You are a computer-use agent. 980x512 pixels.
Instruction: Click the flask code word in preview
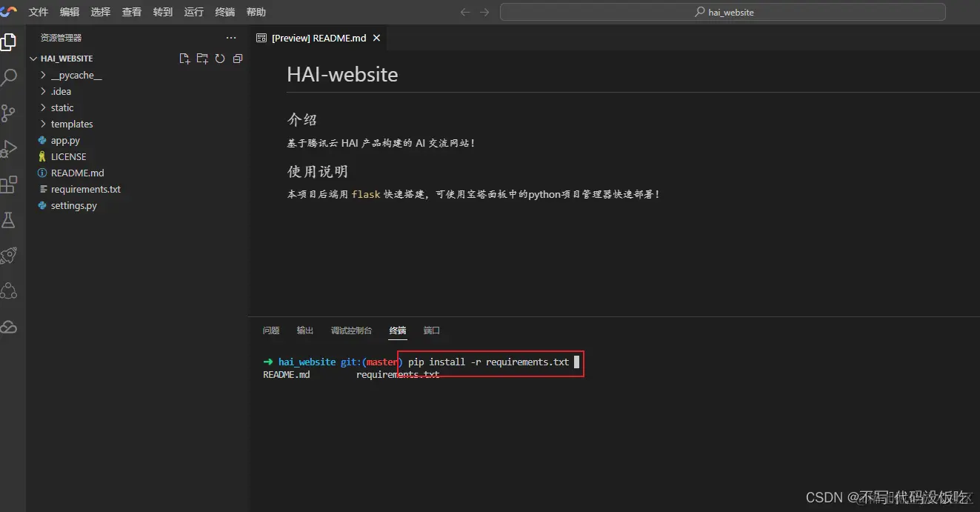(366, 194)
